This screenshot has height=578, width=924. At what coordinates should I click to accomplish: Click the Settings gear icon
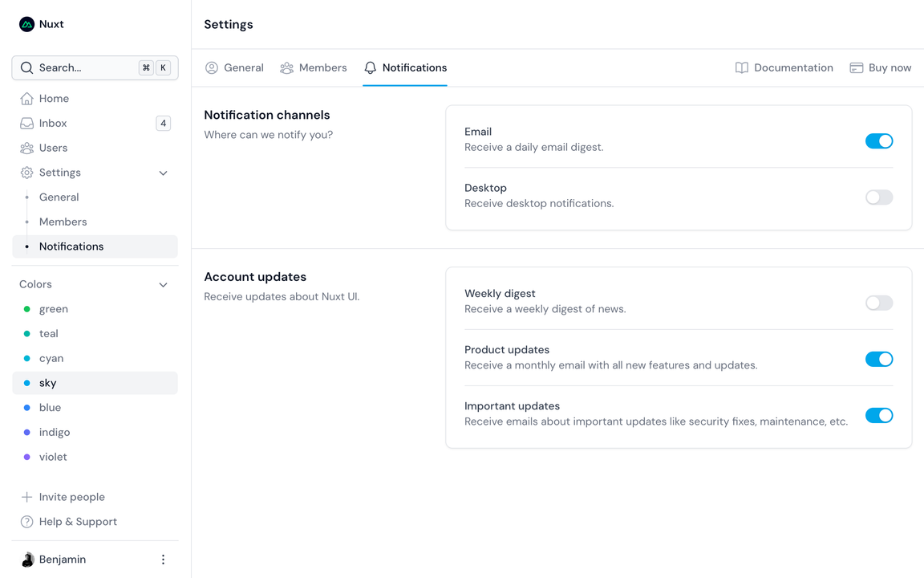tap(25, 173)
